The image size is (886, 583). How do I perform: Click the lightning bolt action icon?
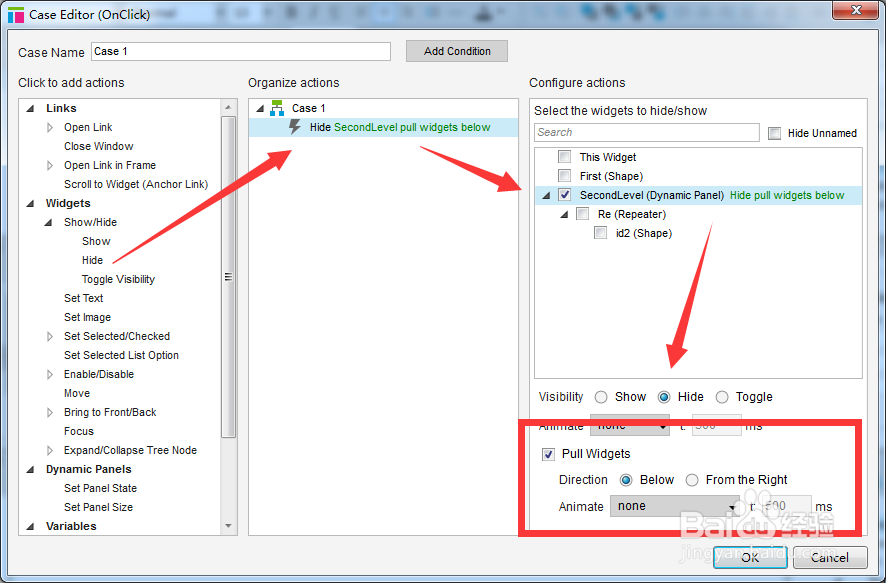coord(294,127)
